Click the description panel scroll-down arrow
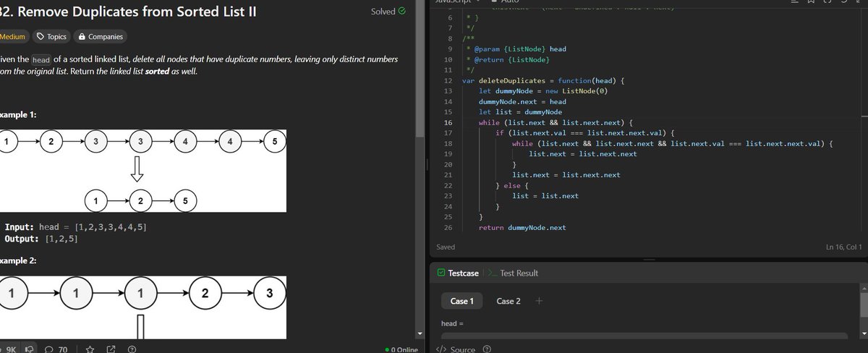The image size is (868, 353). pos(420,333)
